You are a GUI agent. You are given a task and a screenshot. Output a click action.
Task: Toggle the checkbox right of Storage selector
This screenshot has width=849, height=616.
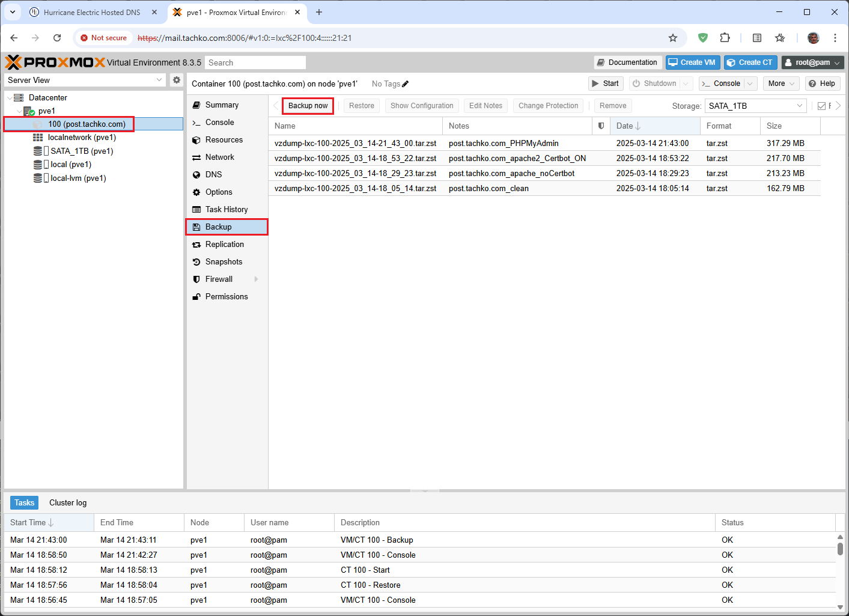pos(821,106)
